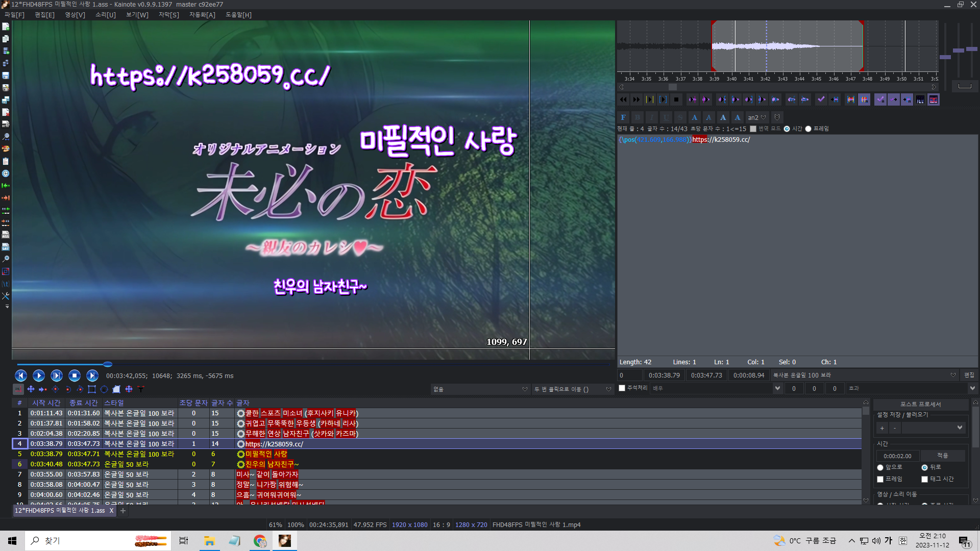Click the audio waveform horizontal scrollbar thumb

click(x=673, y=87)
